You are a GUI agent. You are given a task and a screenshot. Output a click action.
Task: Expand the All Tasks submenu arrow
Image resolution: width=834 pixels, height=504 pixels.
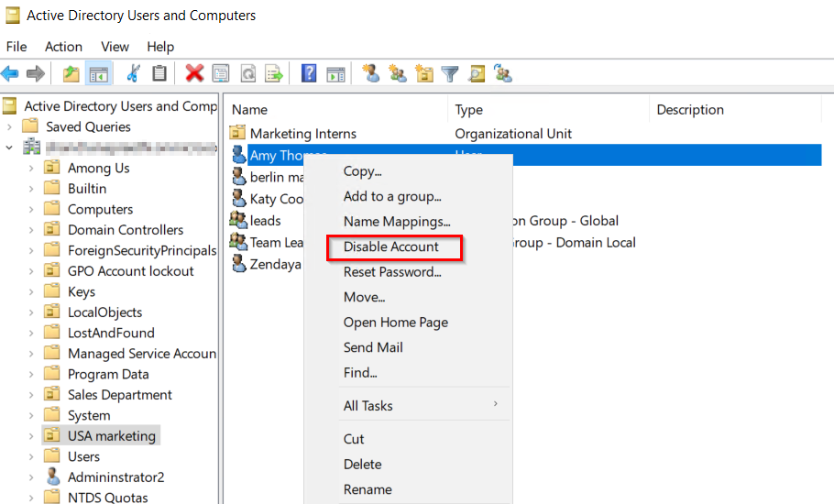tap(496, 405)
